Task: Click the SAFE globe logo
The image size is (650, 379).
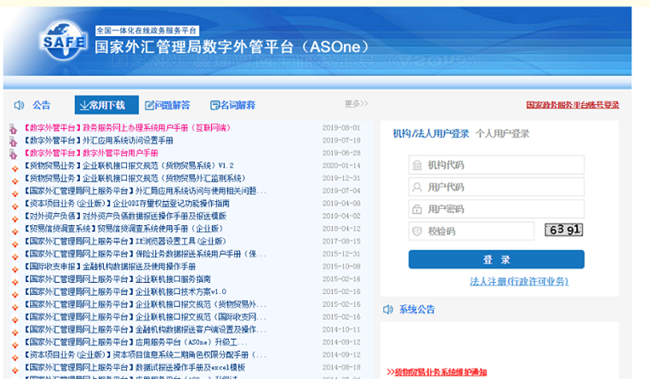Action: coord(64,41)
